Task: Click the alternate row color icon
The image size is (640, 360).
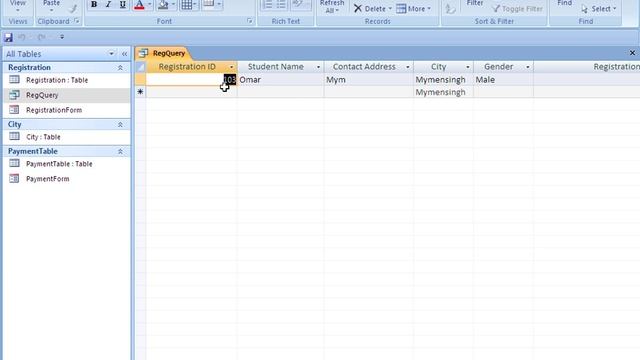Action: coord(209,4)
